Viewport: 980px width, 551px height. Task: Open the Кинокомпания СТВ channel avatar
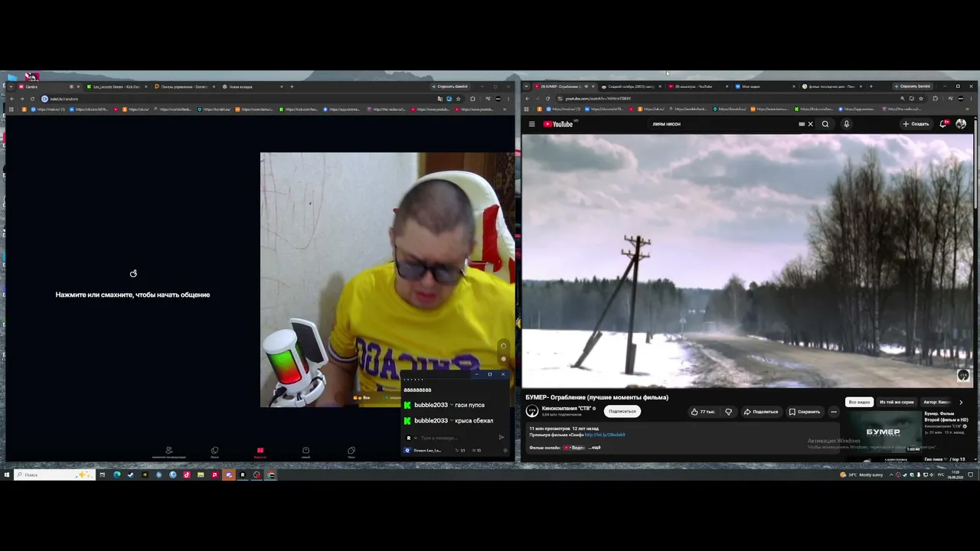[532, 411]
